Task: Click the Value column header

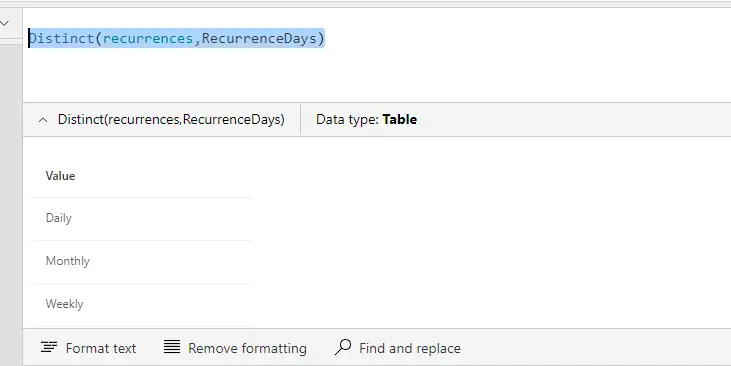Action: click(60, 176)
